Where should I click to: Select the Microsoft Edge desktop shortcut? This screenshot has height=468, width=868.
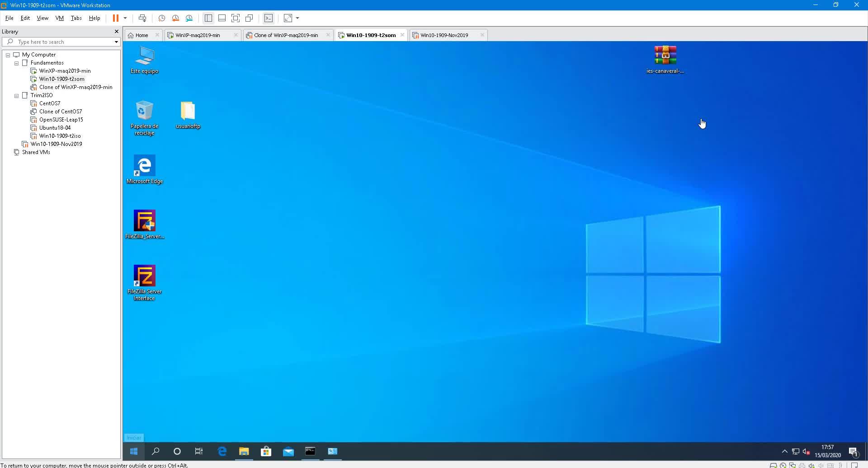144,170
